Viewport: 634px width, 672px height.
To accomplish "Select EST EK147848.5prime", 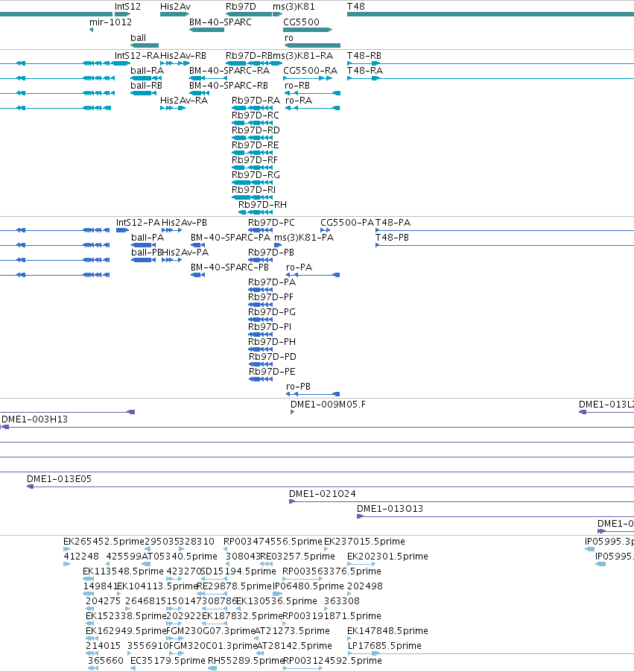I will (387, 630).
